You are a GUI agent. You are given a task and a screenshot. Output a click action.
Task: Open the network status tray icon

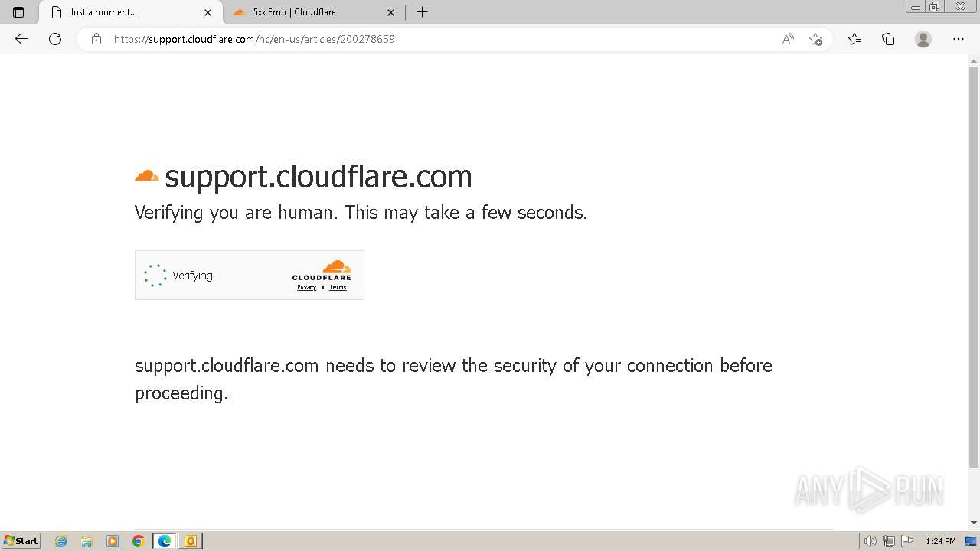point(889,541)
